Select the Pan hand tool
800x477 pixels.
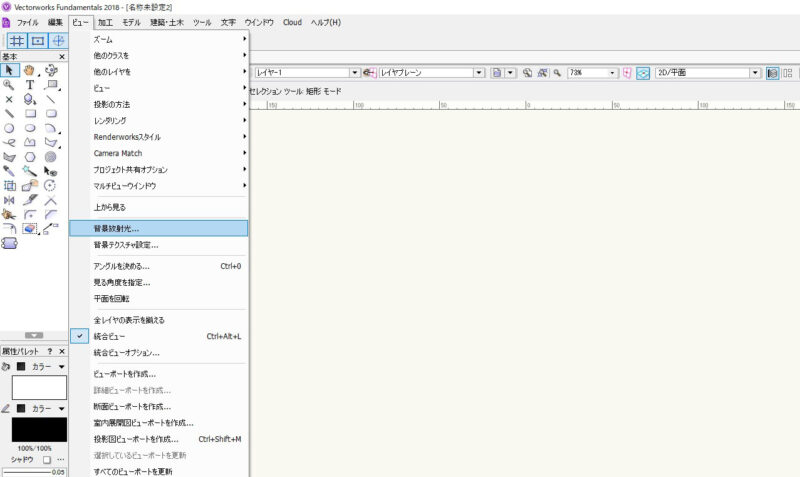pyautogui.click(x=30, y=70)
